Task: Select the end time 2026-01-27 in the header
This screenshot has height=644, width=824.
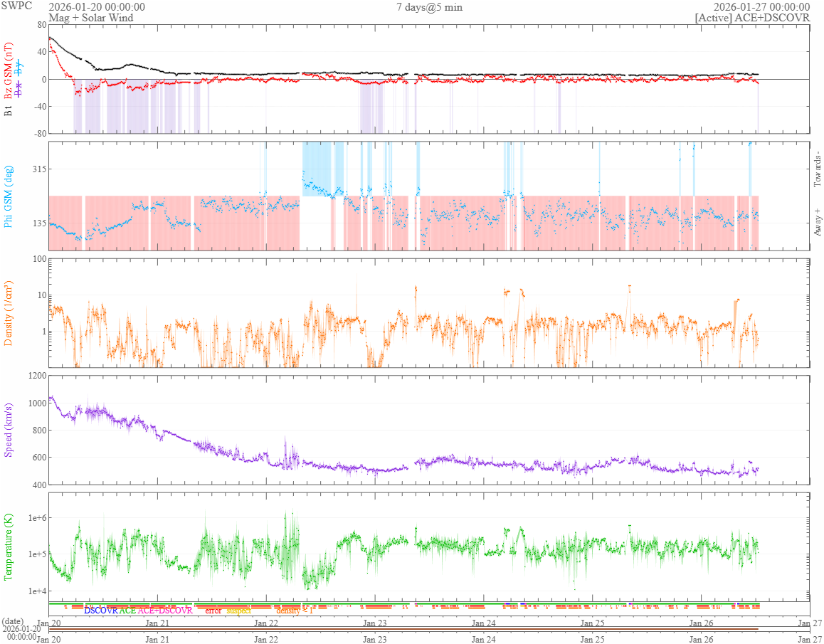Action: coord(761,7)
